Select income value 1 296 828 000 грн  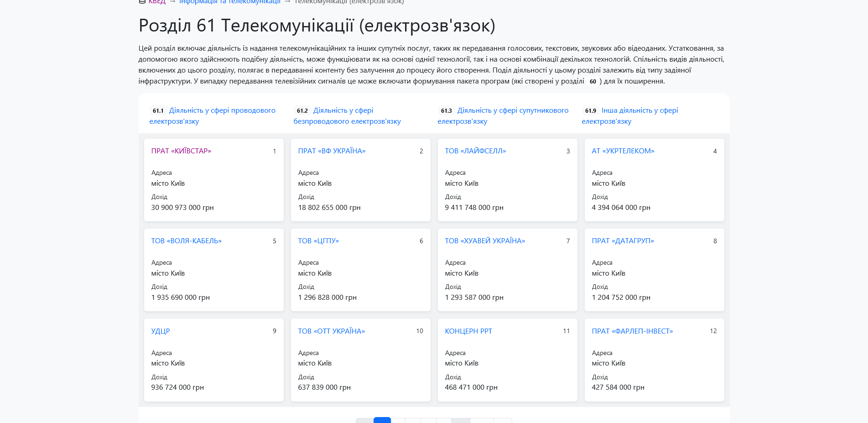pos(327,298)
